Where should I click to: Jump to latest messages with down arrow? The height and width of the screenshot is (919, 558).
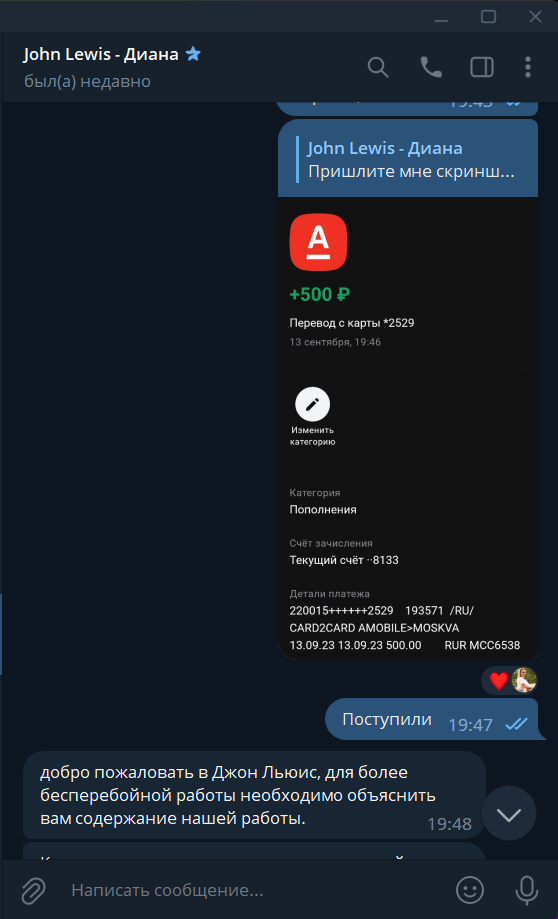coord(509,814)
